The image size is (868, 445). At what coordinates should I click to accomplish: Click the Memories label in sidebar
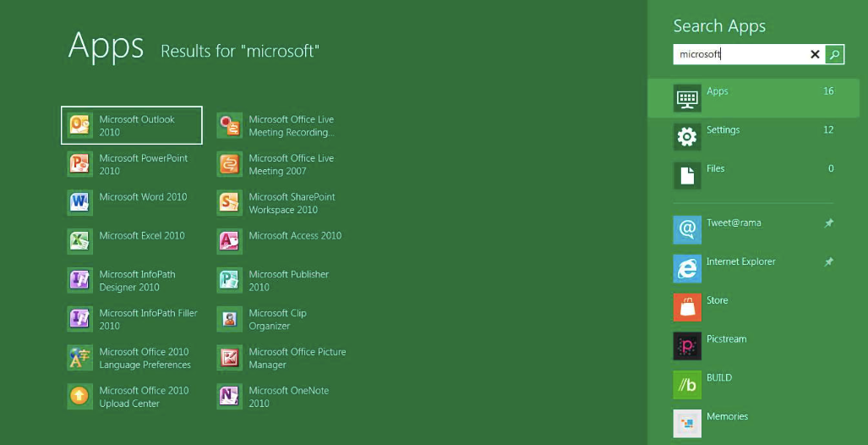tap(728, 417)
